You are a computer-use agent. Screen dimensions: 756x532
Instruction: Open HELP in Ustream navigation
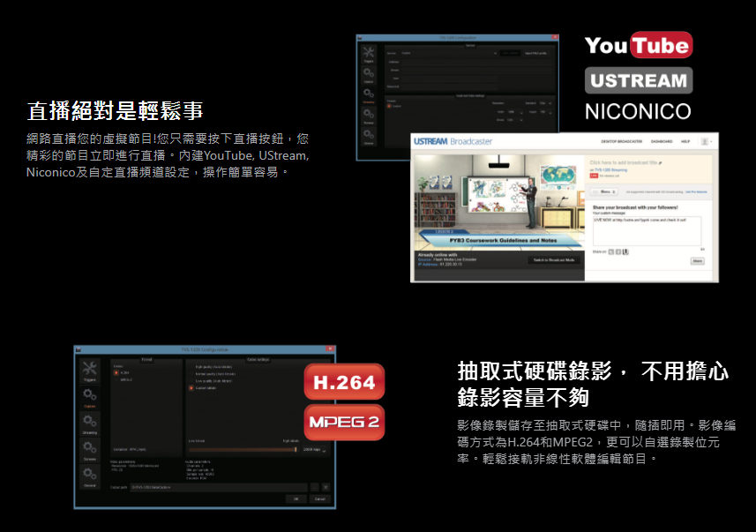pos(685,141)
